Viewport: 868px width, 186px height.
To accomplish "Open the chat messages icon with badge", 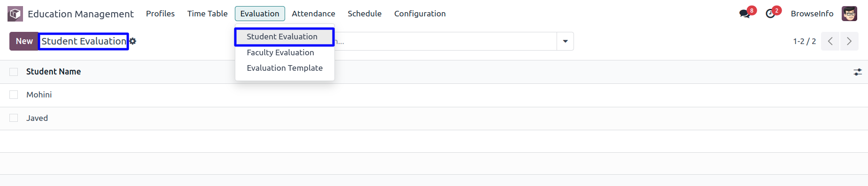I will coord(744,14).
